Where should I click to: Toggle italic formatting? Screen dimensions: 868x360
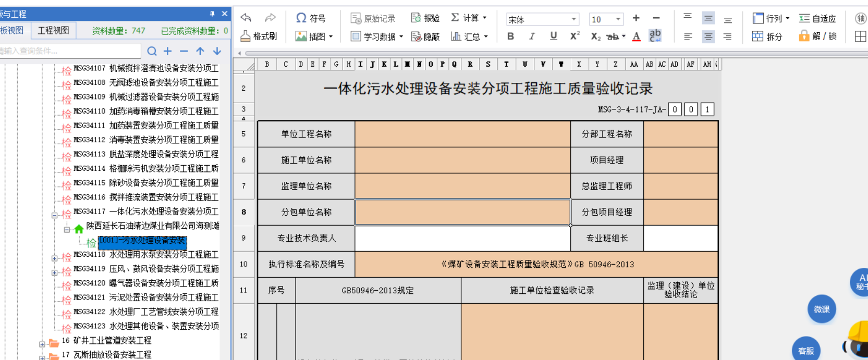tap(532, 36)
